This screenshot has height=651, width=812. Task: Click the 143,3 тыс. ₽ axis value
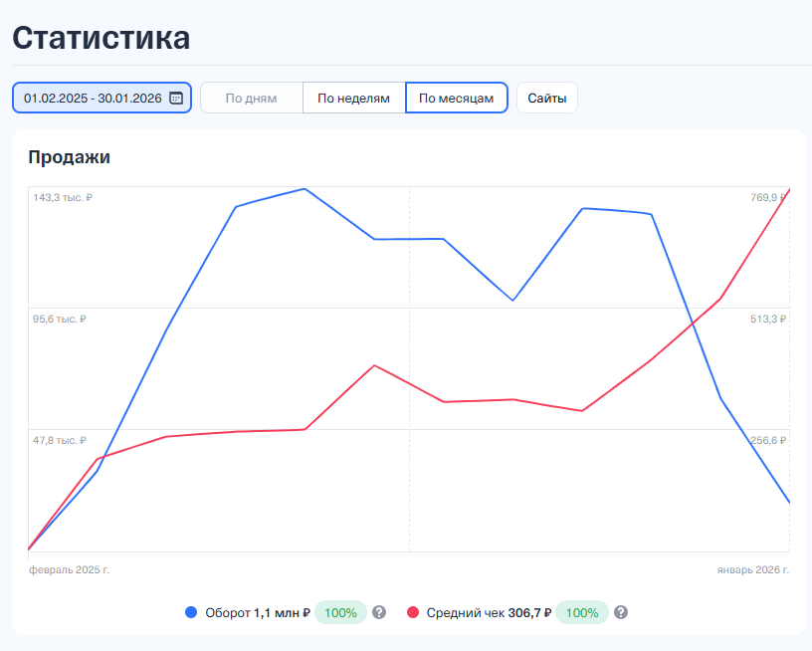(x=62, y=197)
